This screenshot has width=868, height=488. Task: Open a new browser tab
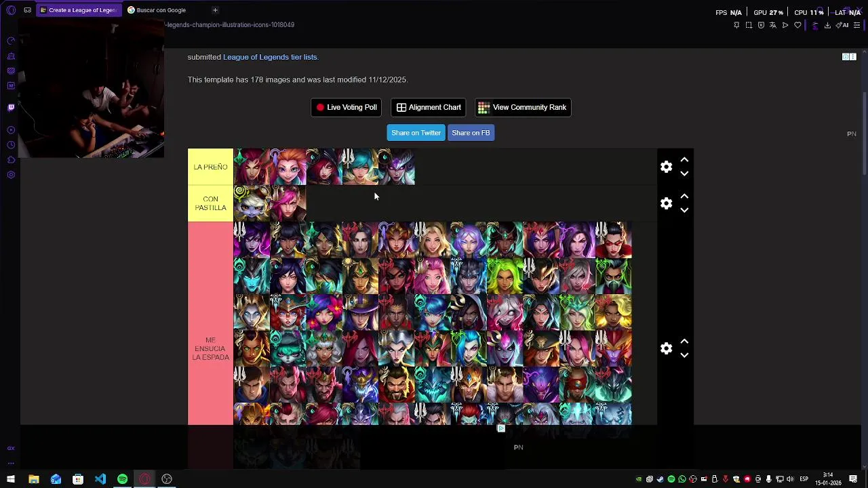(215, 10)
